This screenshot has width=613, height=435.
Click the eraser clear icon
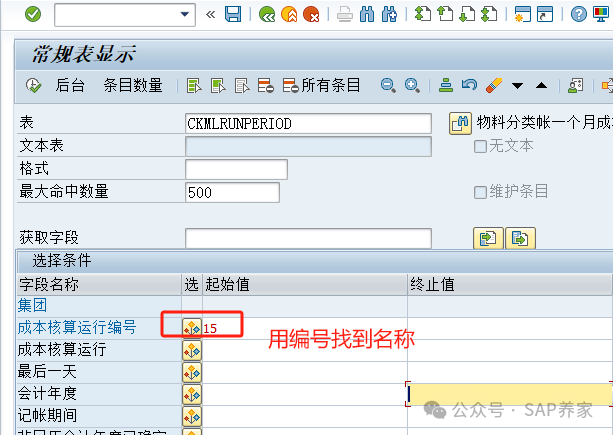coord(494,85)
